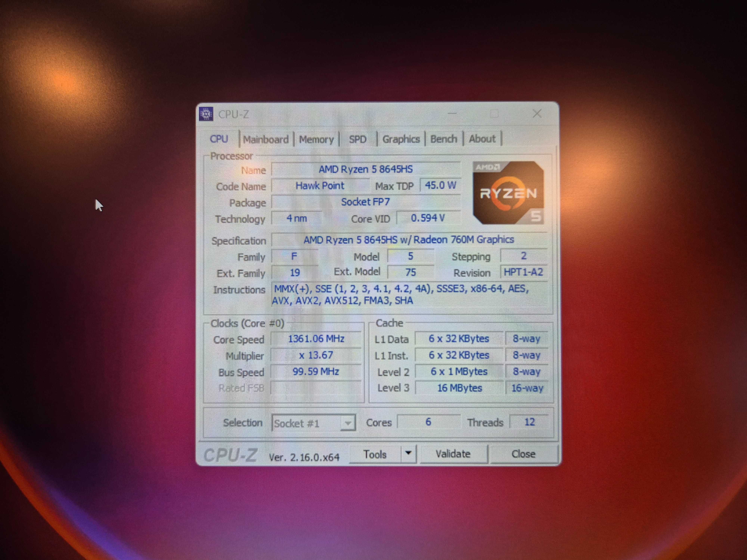Open the Socket #1 selection dropdown
747x560 pixels.
point(313,423)
